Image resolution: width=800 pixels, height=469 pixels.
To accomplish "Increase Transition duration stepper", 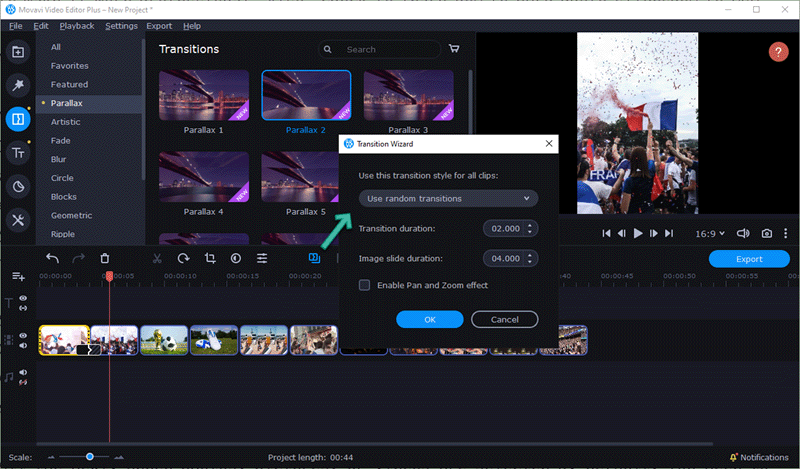I will 530,225.
